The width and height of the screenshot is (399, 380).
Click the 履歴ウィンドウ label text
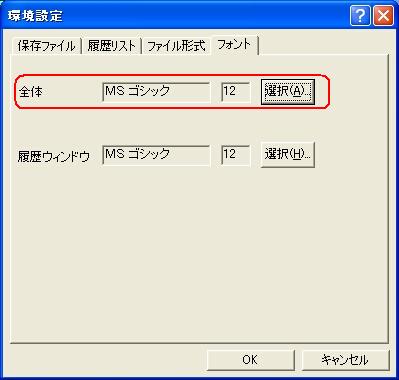(x=54, y=156)
